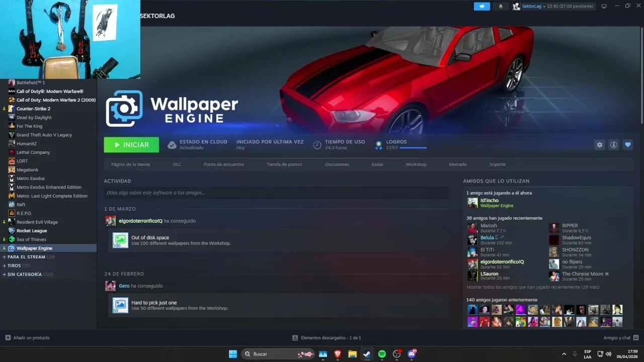644x362 pixels.
Task: Open Brave browser from taskbar
Action: tap(338, 354)
